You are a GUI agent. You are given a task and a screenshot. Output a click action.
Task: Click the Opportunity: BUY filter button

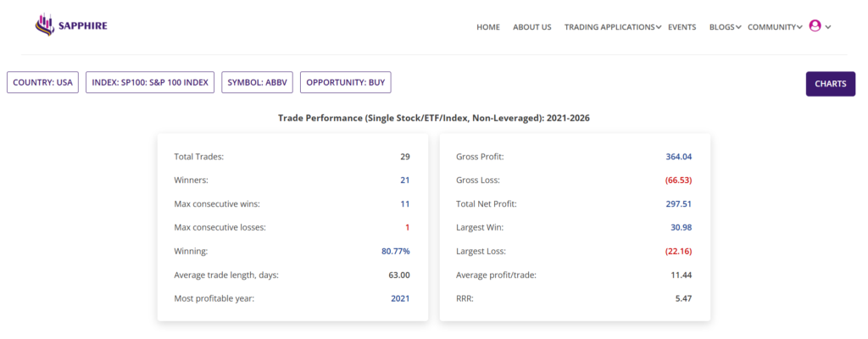346,83
